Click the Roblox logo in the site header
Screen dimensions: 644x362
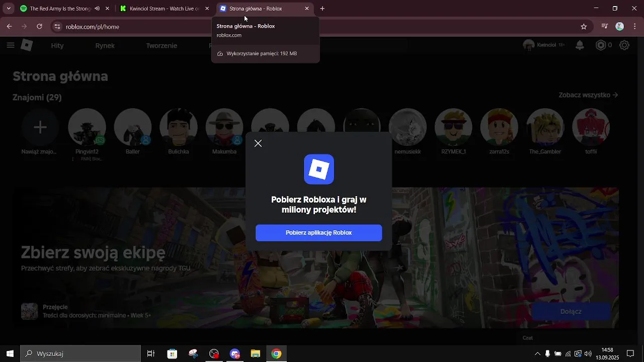[27, 45]
